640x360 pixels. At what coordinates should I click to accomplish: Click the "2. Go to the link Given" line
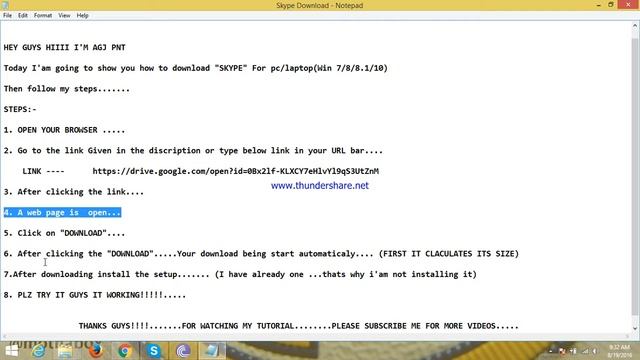[x=193, y=151]
